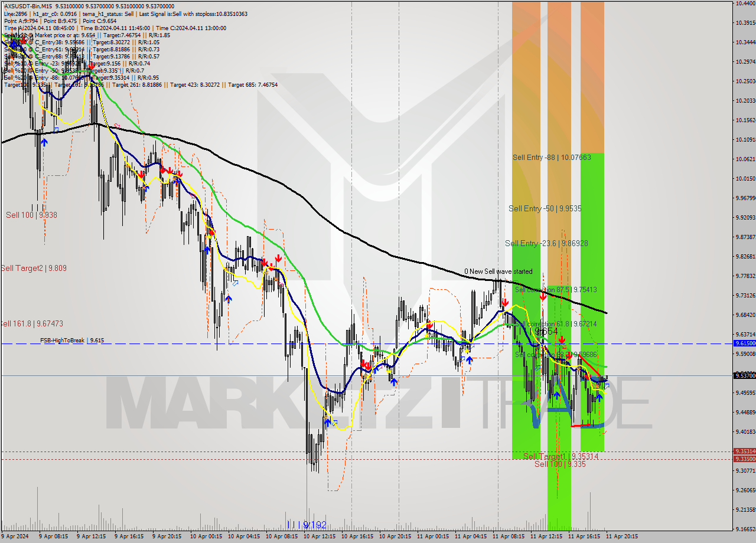This screenshot has width=756, height=543.
Task: Click the '11 Apr 12:15' time axis label
Action: click(546, 537)
